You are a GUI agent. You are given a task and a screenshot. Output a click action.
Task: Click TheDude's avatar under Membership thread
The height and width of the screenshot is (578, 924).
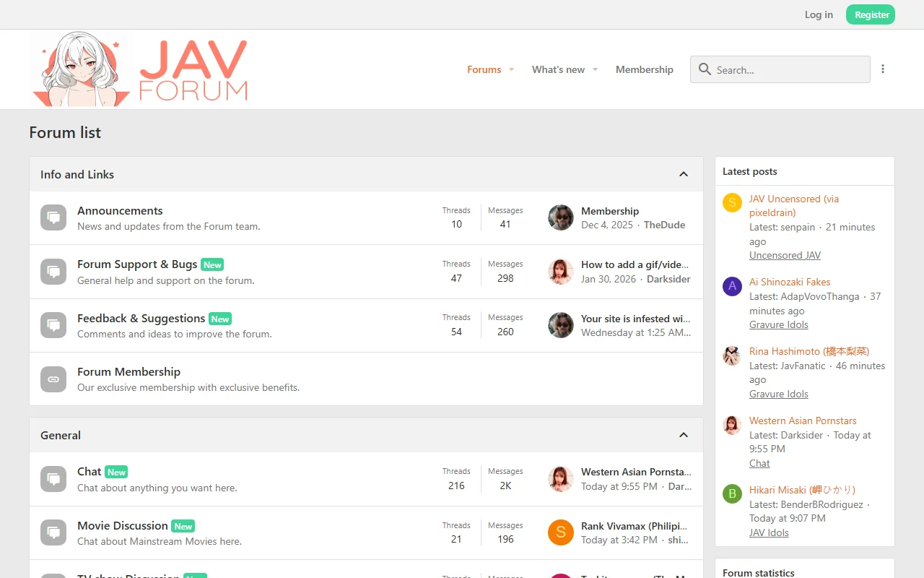coord(560,217)
